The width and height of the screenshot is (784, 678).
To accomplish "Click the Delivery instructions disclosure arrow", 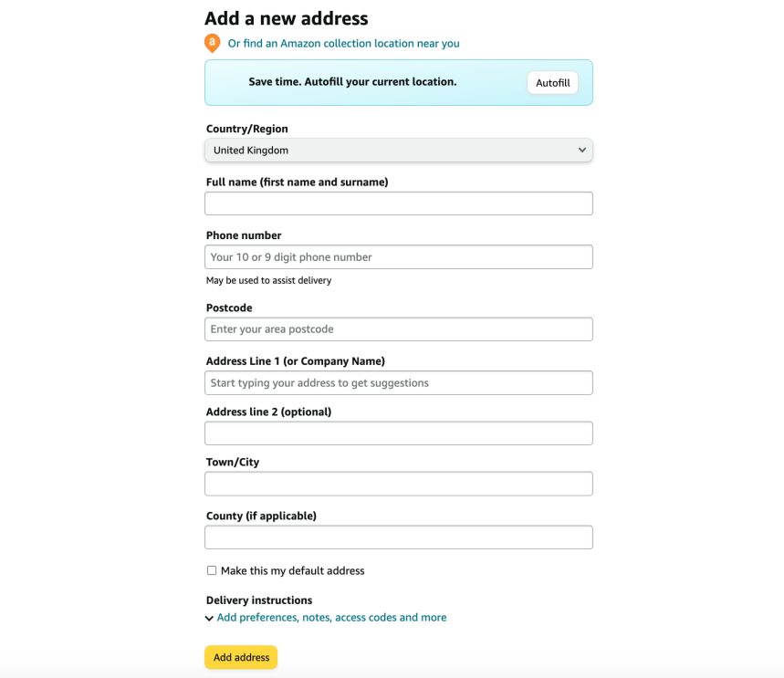I will point(209,617).
